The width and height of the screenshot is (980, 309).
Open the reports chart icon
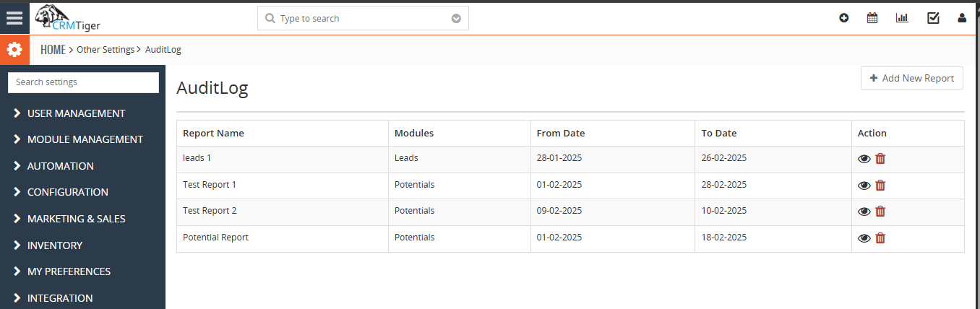[902, 18]
